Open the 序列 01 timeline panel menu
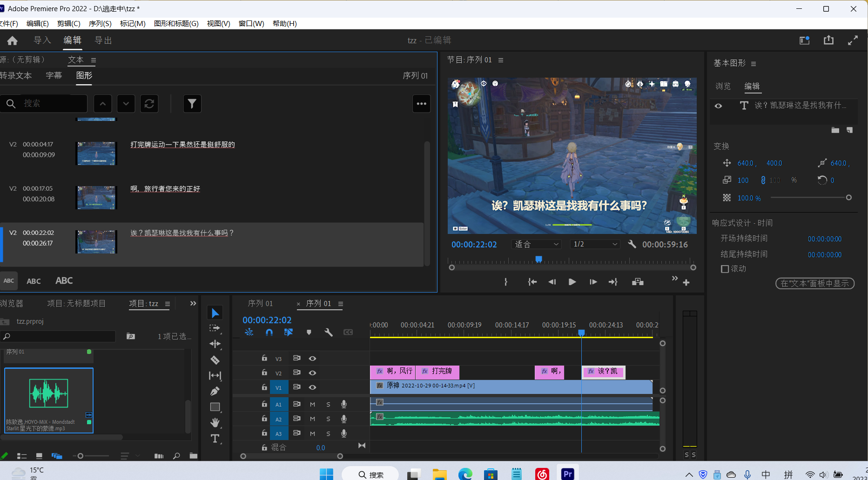868x480 pixels. [x=341, y=304]
